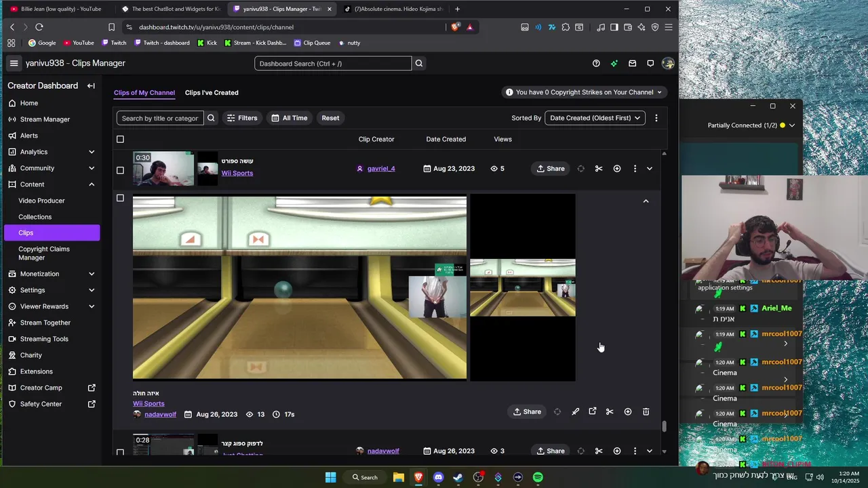Open the three-dot menu beside Sorted By
This screenshot has width=868, height=488.
[x=656, y=118]
